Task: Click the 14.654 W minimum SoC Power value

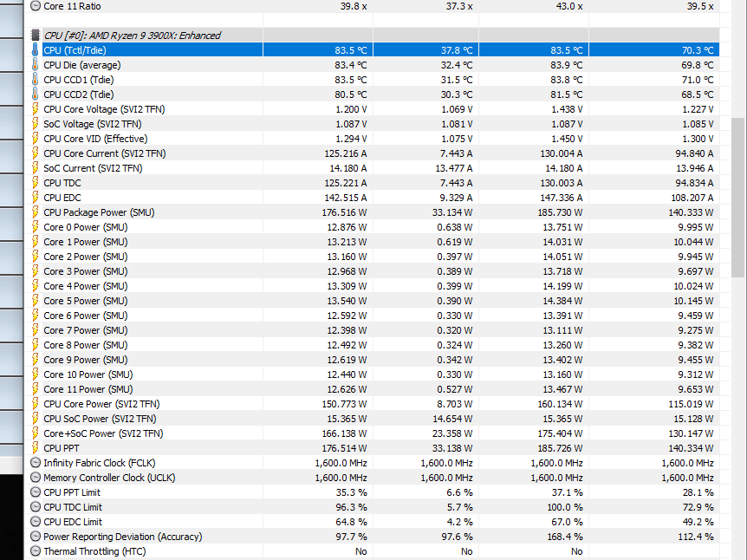Action: (x=454, y=419)
